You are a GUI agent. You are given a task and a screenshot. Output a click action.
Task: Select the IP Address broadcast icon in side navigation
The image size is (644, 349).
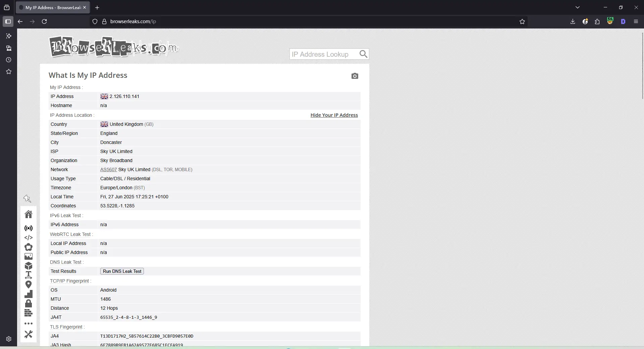click(29, 228)
